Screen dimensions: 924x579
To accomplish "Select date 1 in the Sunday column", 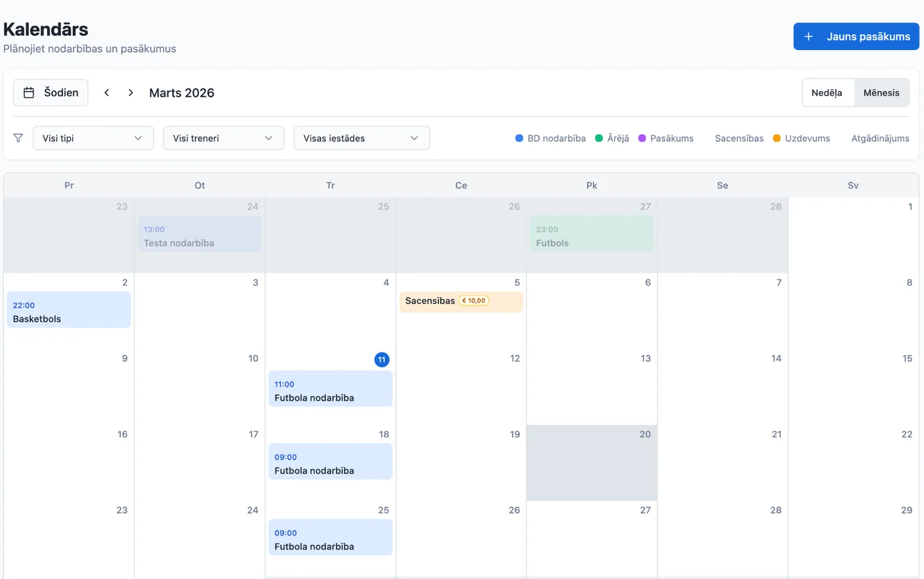I will click(x=910, y=207).
